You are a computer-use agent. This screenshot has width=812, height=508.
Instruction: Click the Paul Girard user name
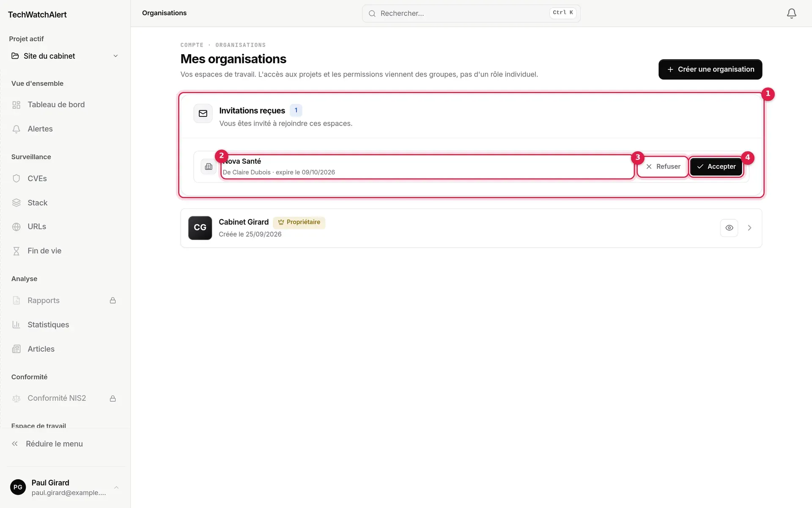50,483
